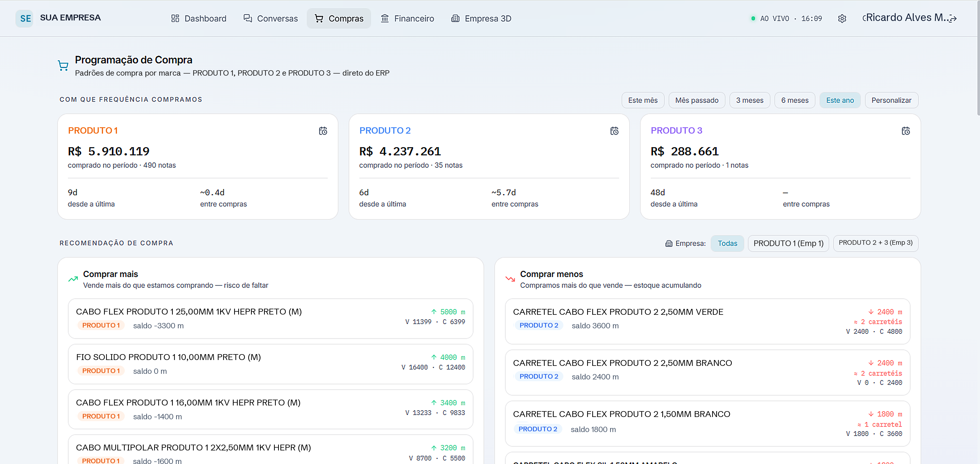Switch to the Financeiro tab
The width and height of the screenshot is (980, 464).
(x=407, y=19)
